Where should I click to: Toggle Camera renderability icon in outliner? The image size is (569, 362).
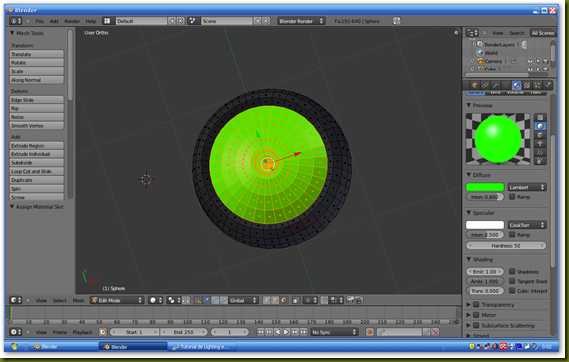click(545, 61)
